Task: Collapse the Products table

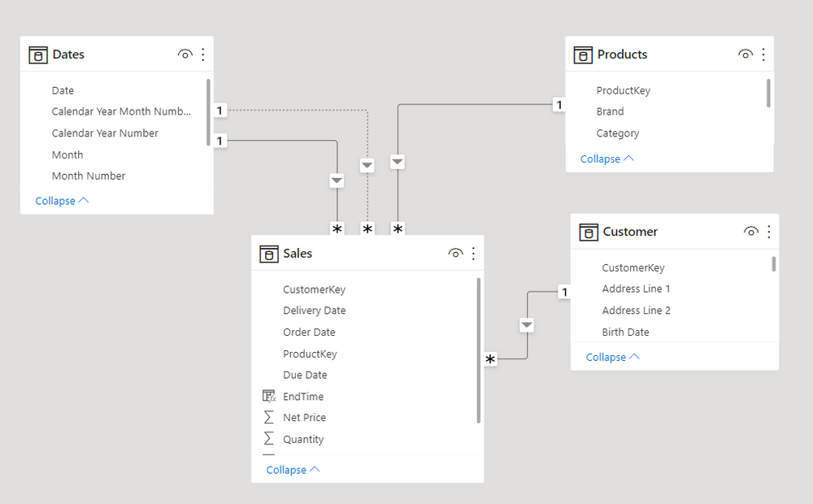Action: 606,159
